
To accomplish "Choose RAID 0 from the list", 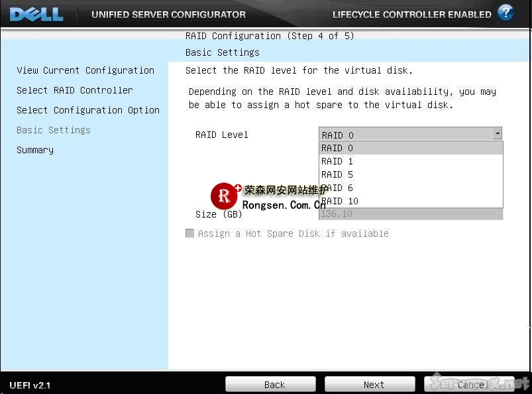I will [410, 148].
